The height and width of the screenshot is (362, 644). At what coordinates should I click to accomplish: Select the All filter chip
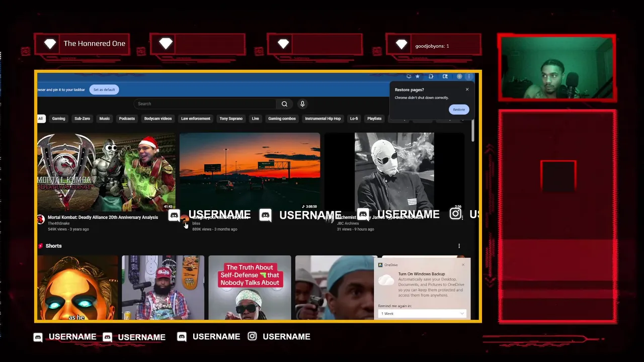tap(41, 119)
